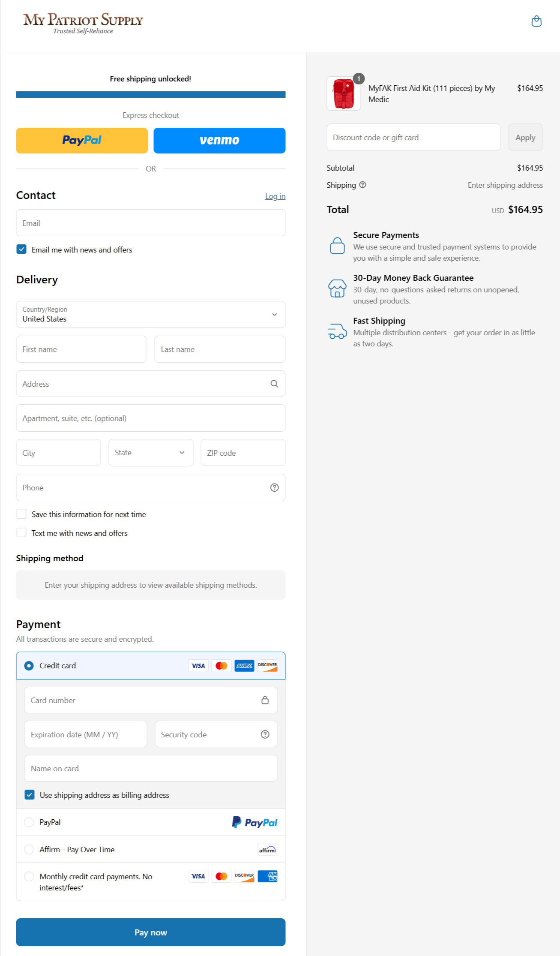Expand the State dropdown

point(150,453)
